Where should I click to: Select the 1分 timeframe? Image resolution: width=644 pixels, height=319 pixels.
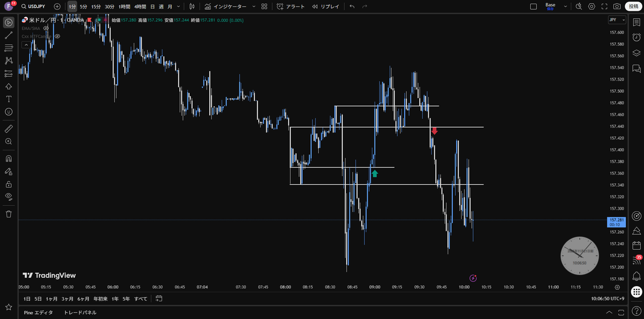pos(72,6)
